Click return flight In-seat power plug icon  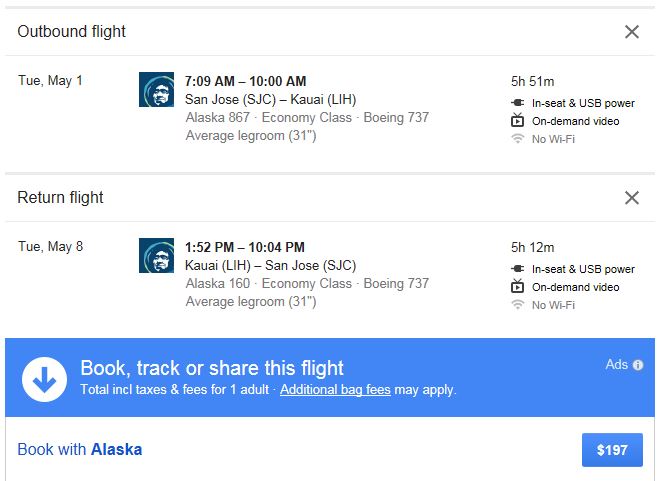click(x=518, y=269)
